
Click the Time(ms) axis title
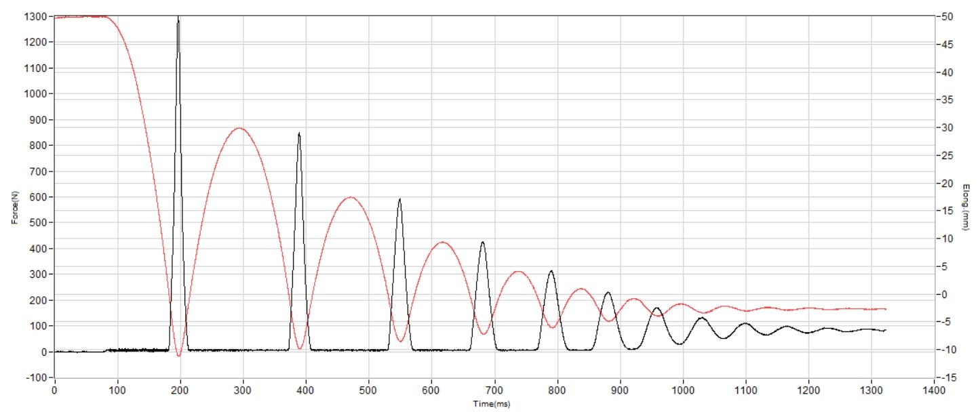(493, 404)
